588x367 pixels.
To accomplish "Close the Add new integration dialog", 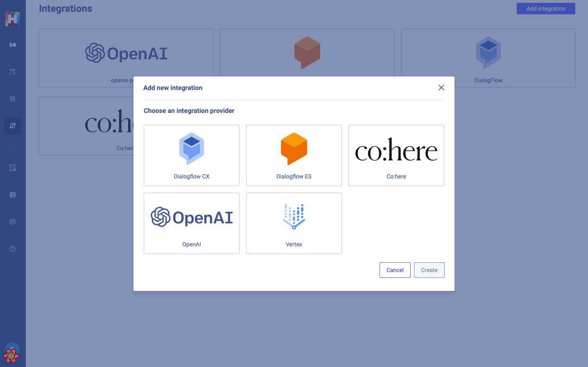I will pyautogui.click(x=441, y=88).
